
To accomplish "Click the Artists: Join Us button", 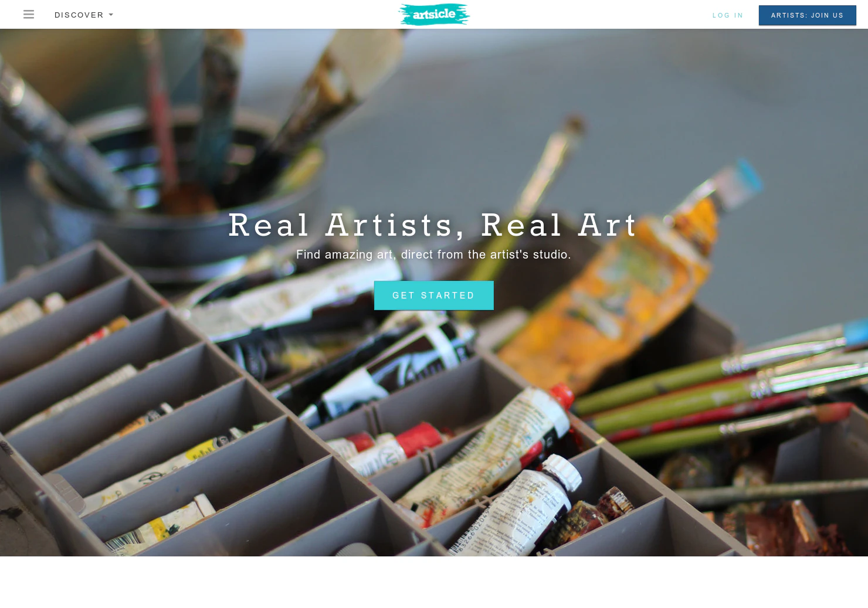I will pyautogui.click(x=807, y=15).
